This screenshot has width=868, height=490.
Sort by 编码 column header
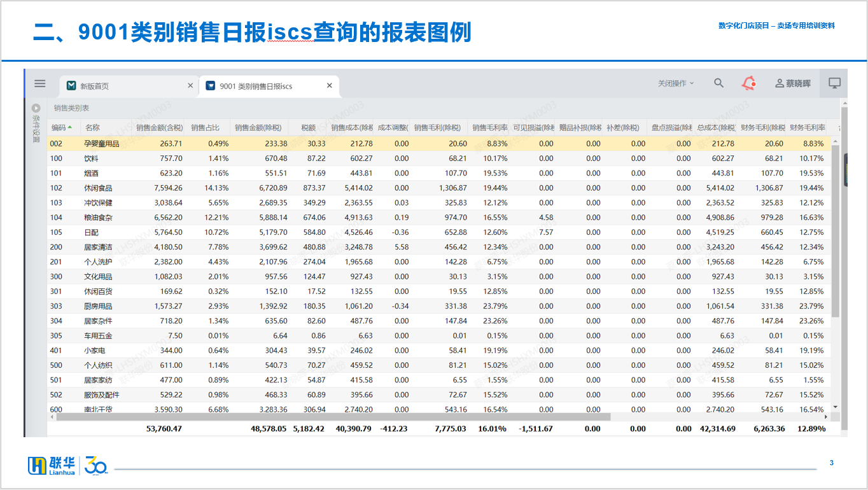click(x=59, y=127)
